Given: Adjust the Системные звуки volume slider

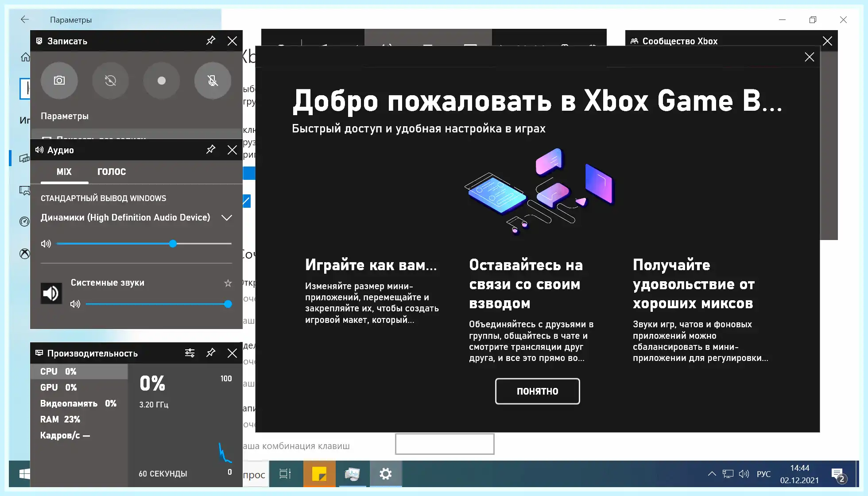Looking at the screenshot, I should [159, 304].
